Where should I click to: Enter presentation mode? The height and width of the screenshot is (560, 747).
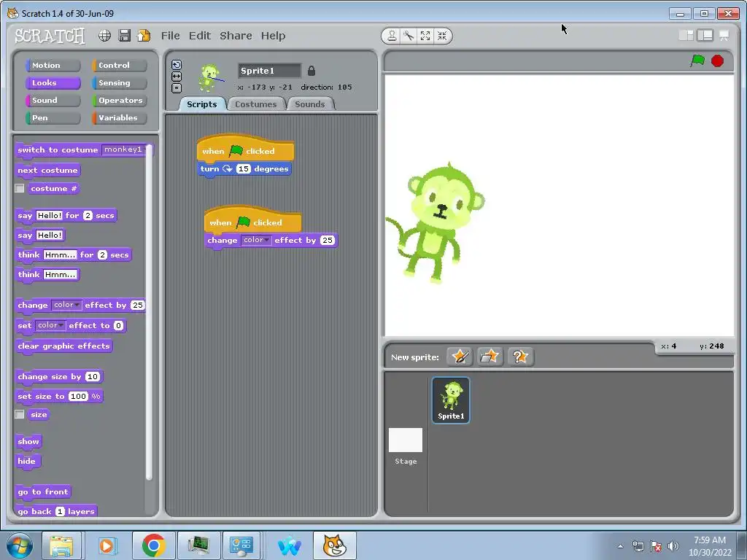coord(724,36)
